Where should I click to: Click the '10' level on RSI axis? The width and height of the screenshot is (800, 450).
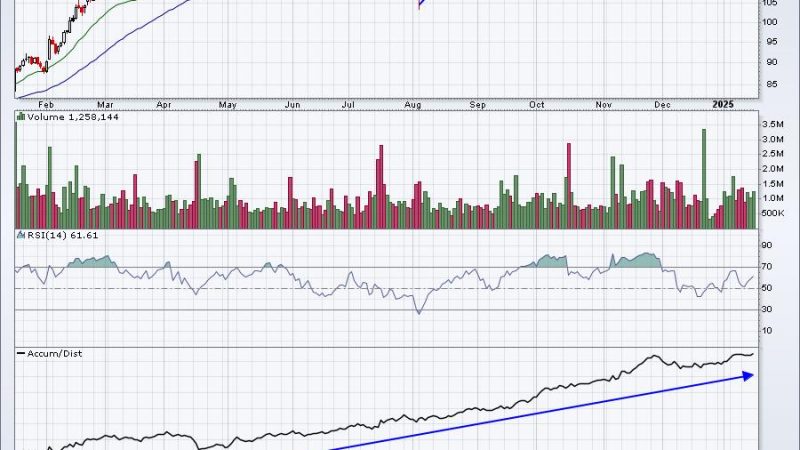click(x=767, y=331)
